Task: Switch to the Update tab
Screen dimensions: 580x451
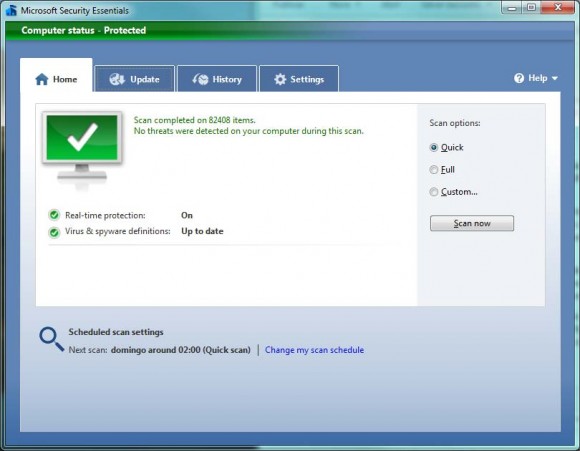Action: 134,78
